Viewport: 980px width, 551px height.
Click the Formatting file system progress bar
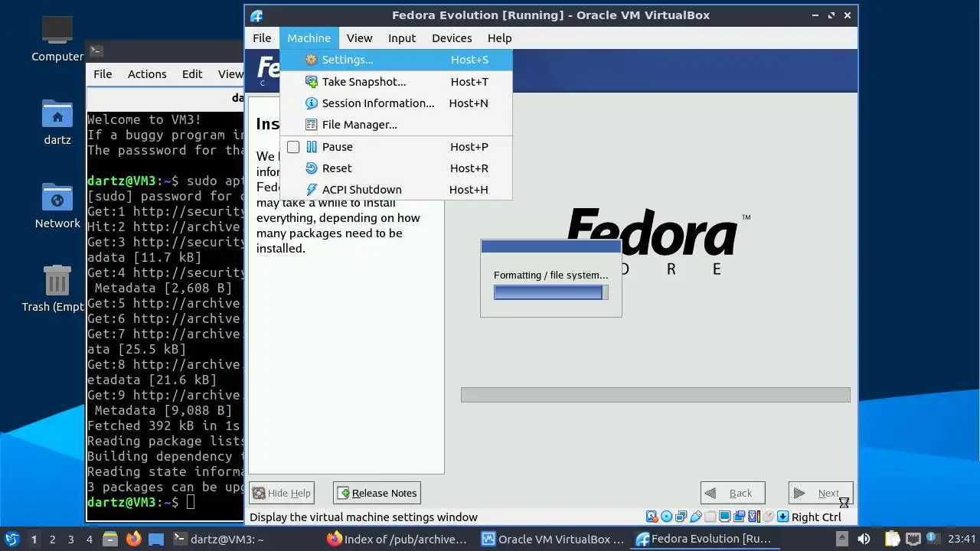551,292
